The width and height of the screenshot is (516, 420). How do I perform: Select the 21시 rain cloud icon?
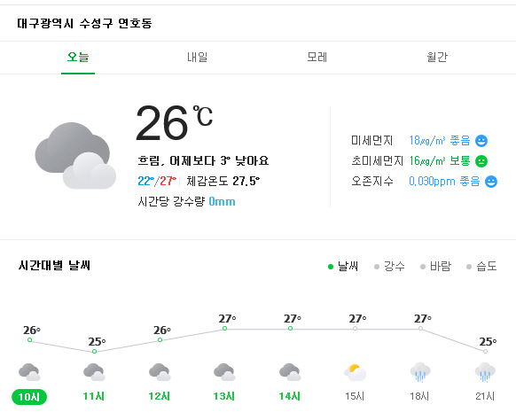tap(485, 372)
